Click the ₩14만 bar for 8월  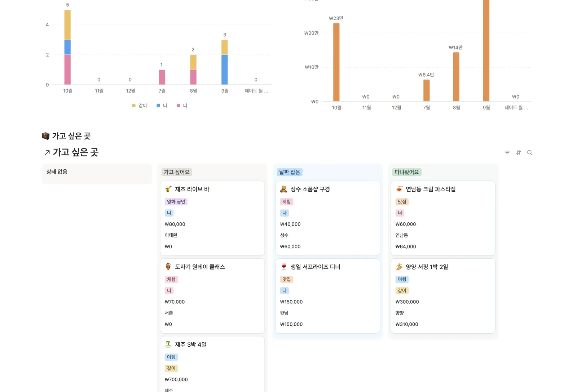[456, 77]
